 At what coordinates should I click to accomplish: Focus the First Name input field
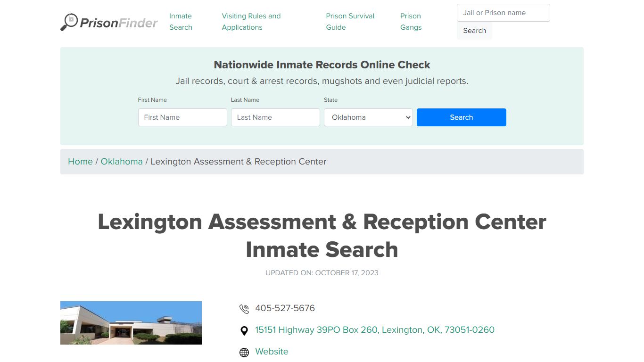182,117
